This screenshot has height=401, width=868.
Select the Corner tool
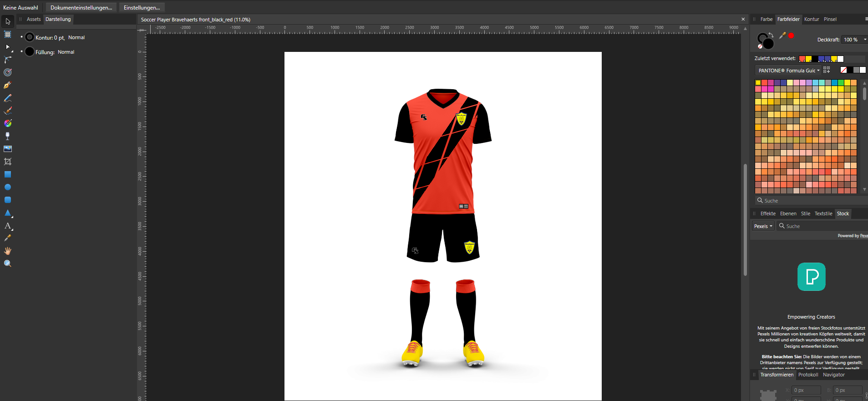tap(8, 60)
